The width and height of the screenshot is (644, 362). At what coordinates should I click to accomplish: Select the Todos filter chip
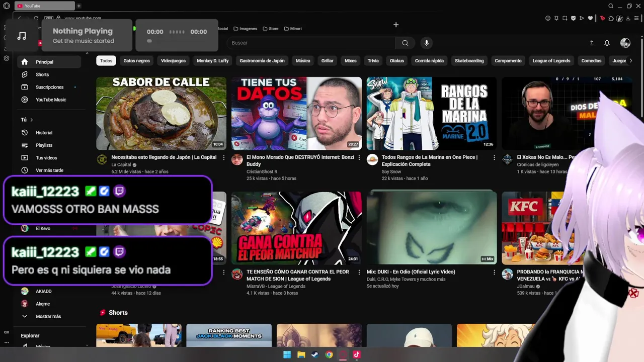tap(106, 61)
